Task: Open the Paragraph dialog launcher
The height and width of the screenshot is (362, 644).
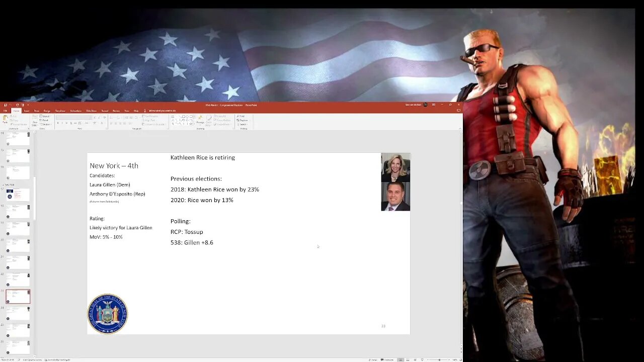Action: pyautogui.click(x=168, y=128)
